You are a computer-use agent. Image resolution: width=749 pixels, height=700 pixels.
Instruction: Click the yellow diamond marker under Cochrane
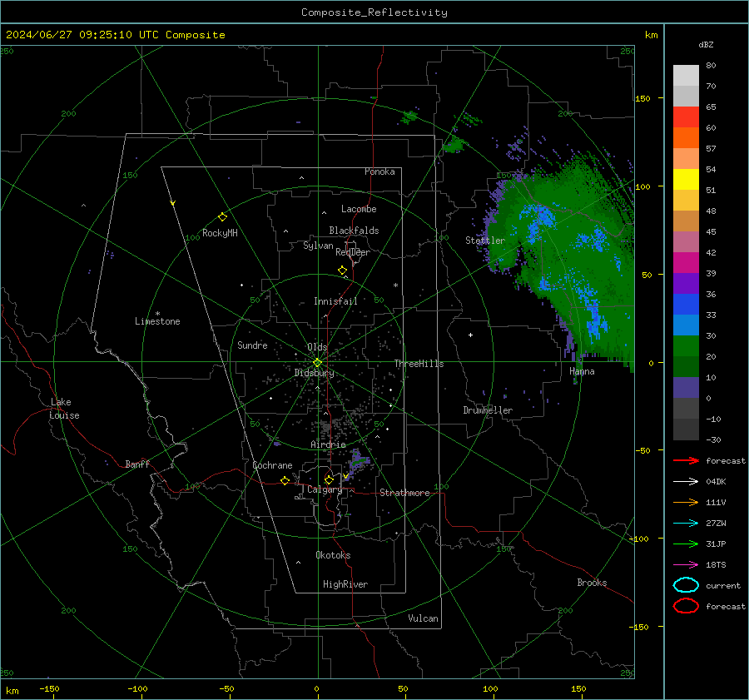coord(285,481)
